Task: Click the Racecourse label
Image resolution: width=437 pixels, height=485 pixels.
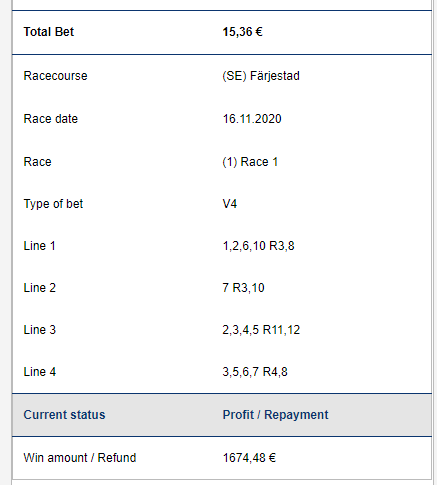Action: coord(55,76)
